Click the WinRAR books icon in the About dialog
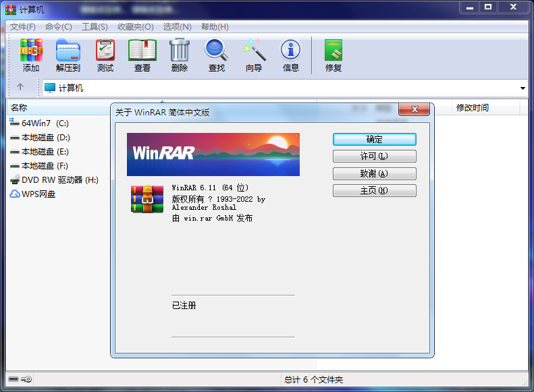Image resolution: width=534 pixels, height=392 pixels. click(147, 199)
